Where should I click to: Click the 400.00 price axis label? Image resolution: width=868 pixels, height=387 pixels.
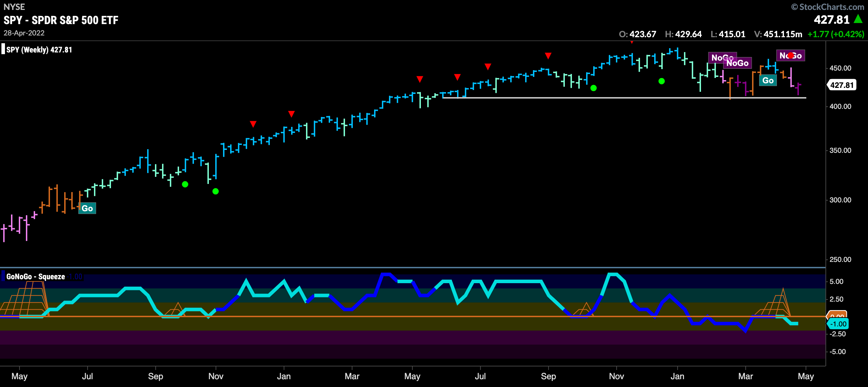(840, 106)
